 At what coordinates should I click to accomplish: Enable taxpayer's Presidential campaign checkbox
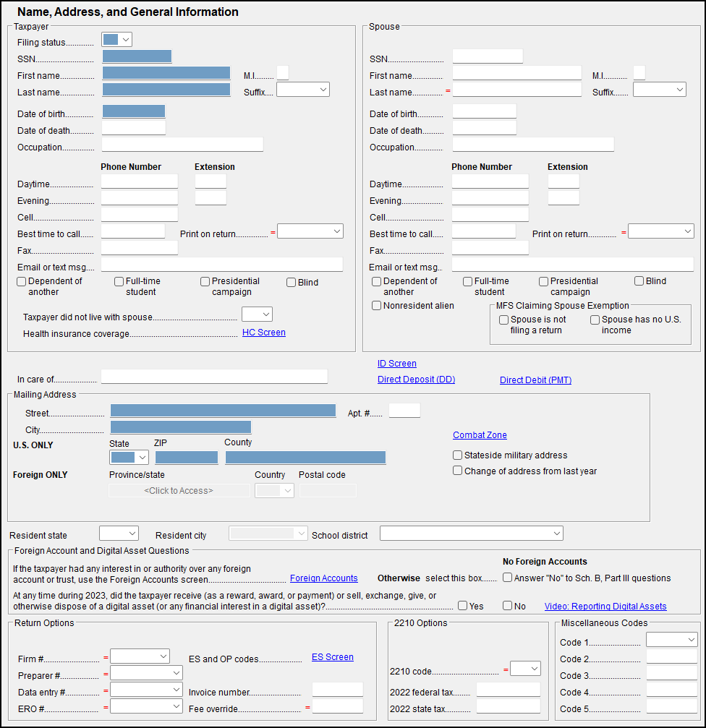click(x=205, y=282)
